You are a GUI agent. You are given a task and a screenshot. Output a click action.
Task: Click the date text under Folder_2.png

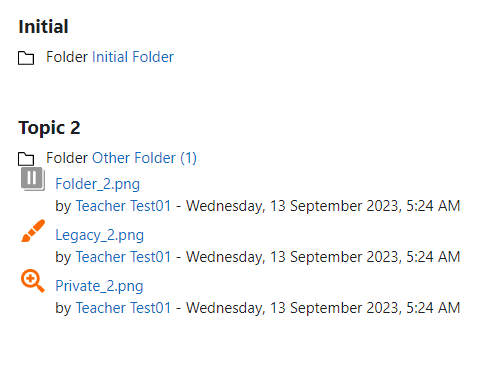pyautogui.click(x=323, y=206)
